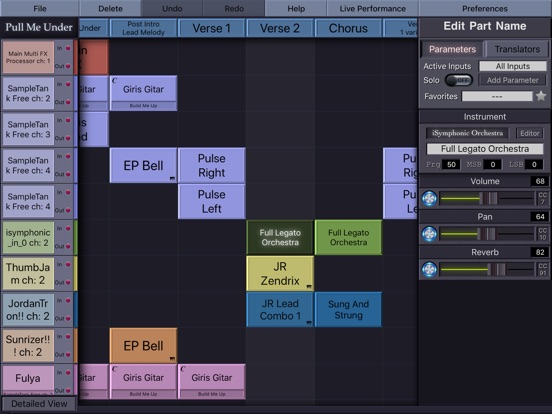Click the favorites star icon

[541, 96]
